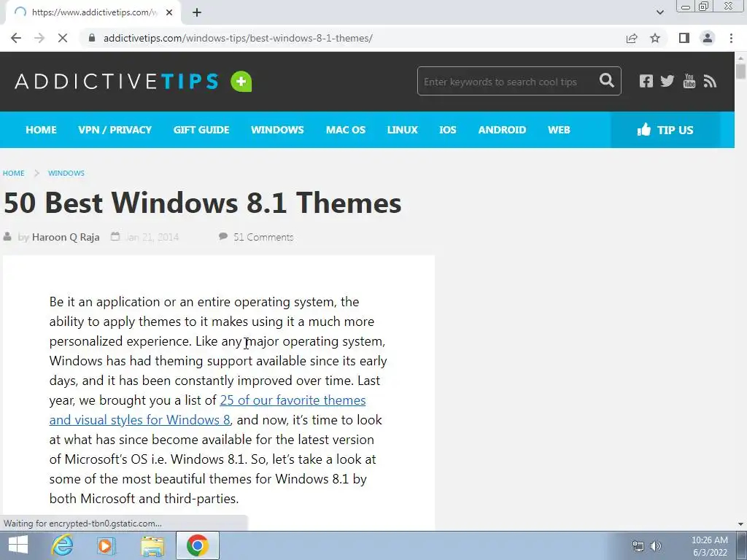Go back using the browser back arrow
The image size is (747, 560).
click(16, 38)
